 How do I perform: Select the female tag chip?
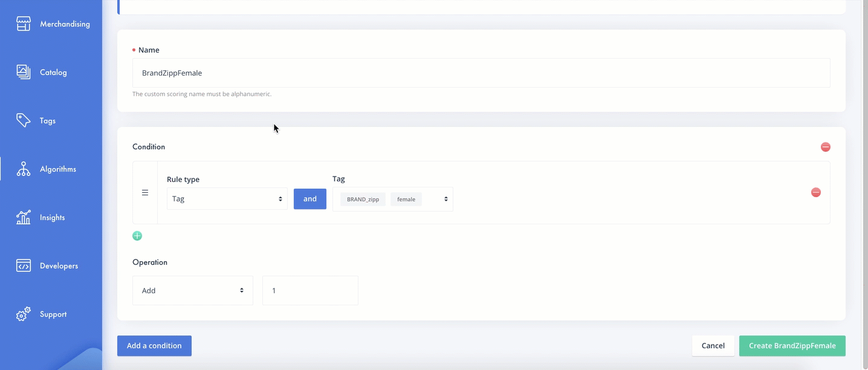click(x=406, y=200)
